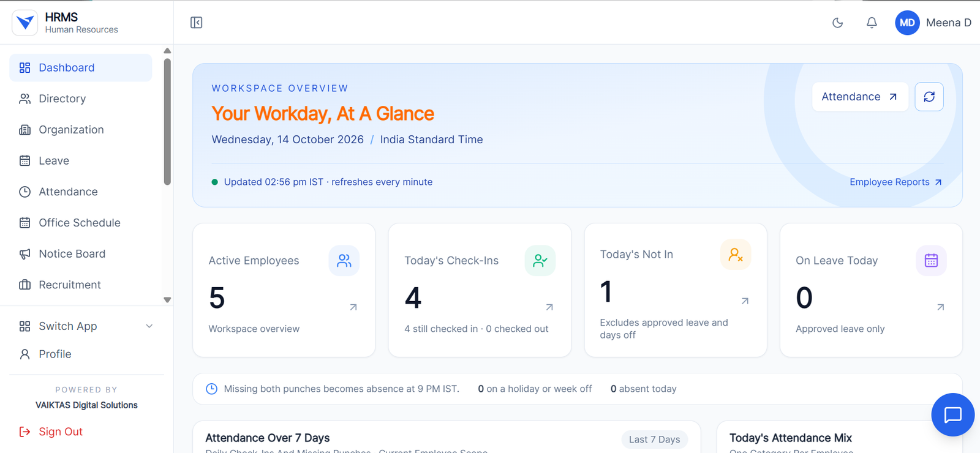
Task: Click the VAIKTAS Digital Solutions text
Action: (86, 405)
